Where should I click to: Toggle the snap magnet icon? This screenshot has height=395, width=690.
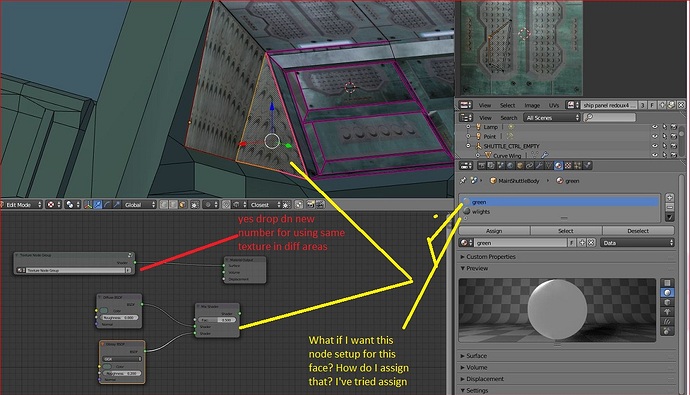(226, 205)
